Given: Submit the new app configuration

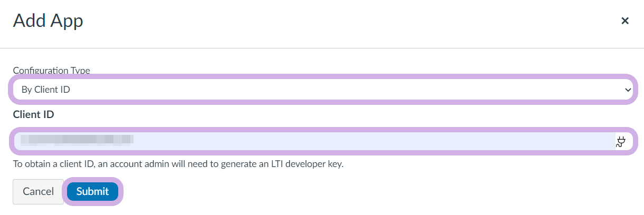Looking at the screenshot, I should (92, 191).
